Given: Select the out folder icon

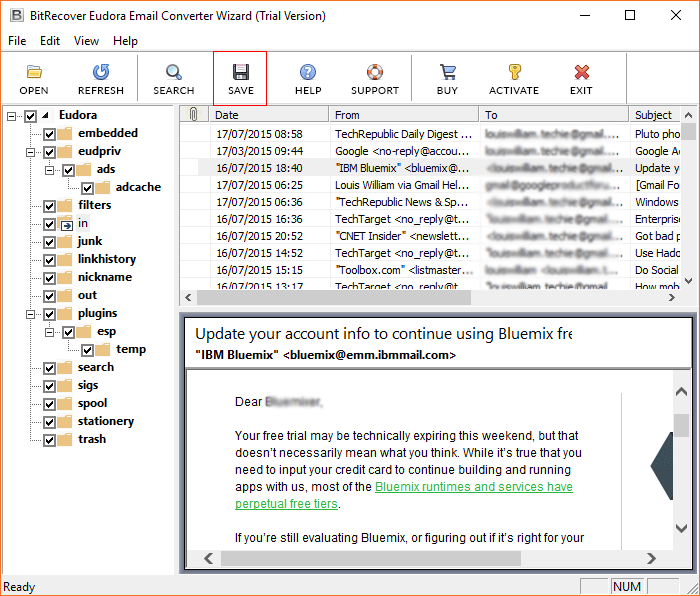Looking at the screenshot, I should click(65, 296).
